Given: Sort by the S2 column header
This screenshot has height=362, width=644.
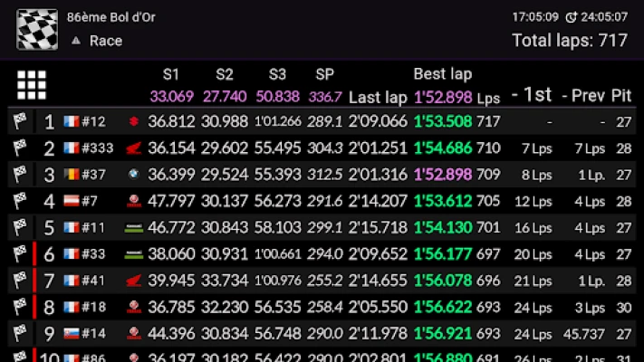Looking at the screenshot, I should pyautogui.click(x=225, y=74).
